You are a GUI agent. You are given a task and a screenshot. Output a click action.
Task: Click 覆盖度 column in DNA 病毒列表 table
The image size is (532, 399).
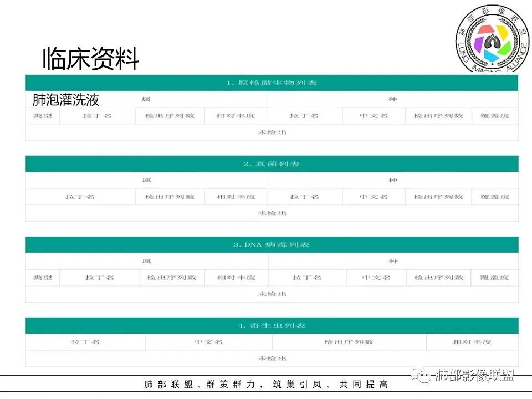[x=494, y=278]
